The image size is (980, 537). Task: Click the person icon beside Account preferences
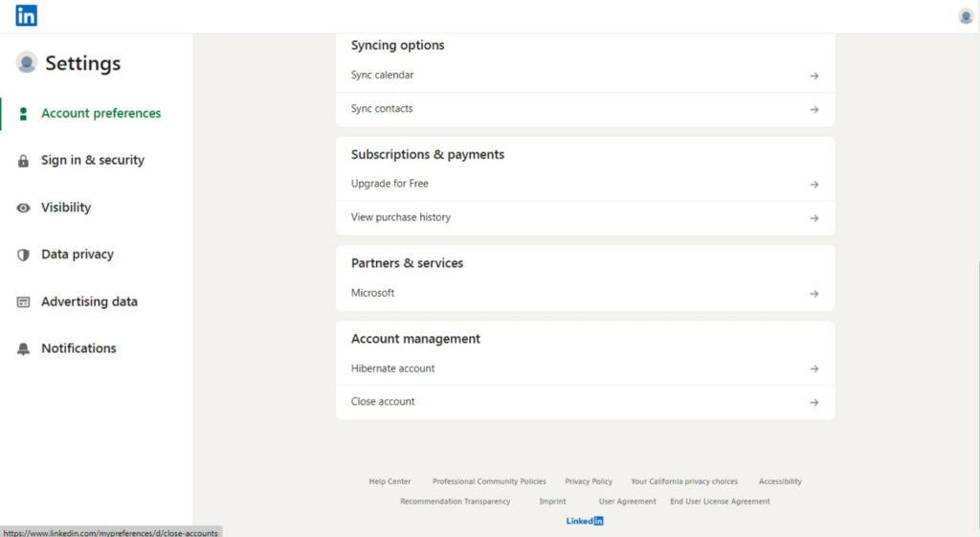click(x=24, y=114)
